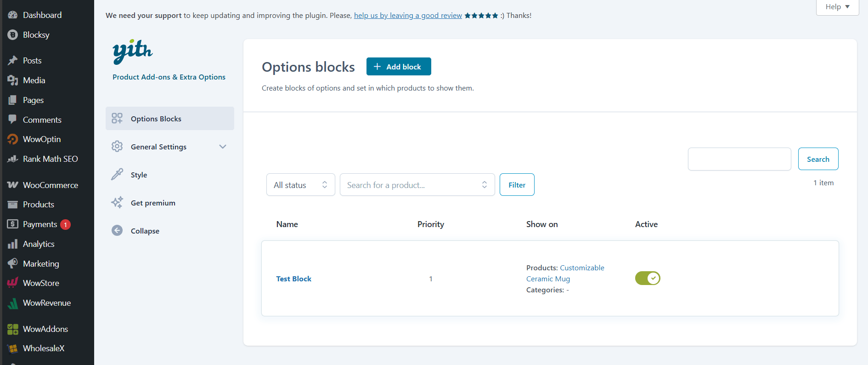Click the WowRevenue icon

coord(12,302)
